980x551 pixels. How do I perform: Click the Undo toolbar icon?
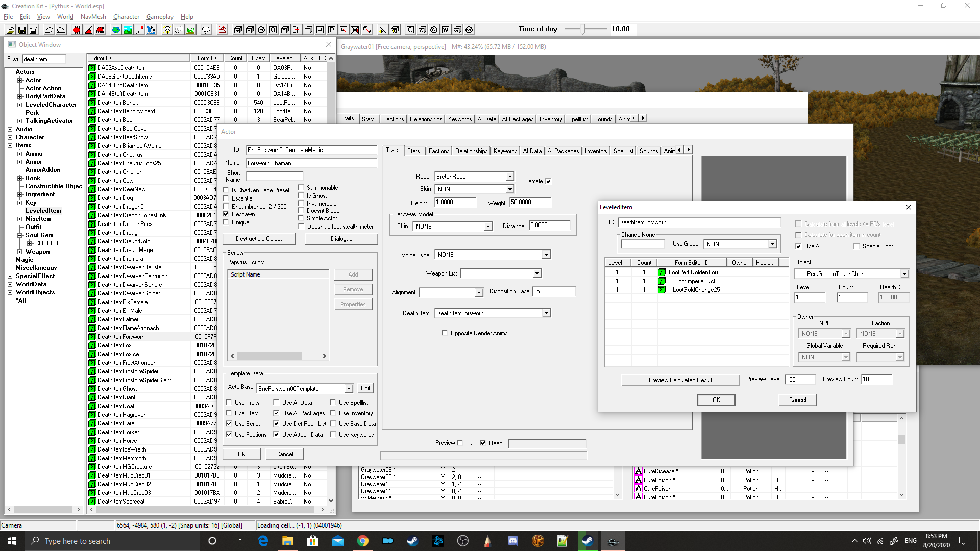click(50, 30)
